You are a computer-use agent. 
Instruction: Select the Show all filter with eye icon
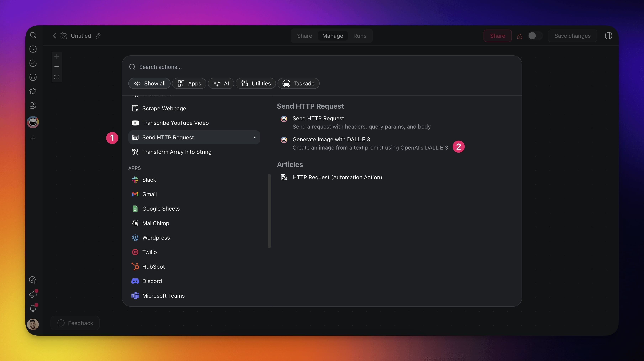(x=149, y=83)
